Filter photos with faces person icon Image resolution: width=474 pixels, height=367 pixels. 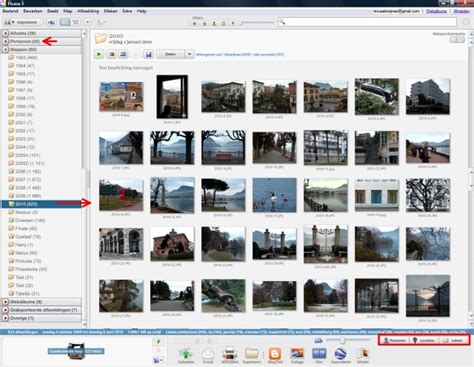tap(214, 23)
